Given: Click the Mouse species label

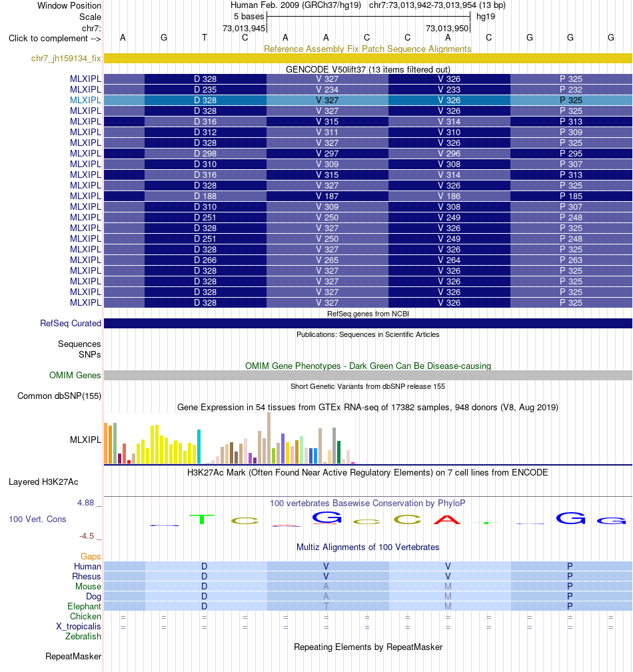Looking at the screenshot, I should [x=89, y=586].
